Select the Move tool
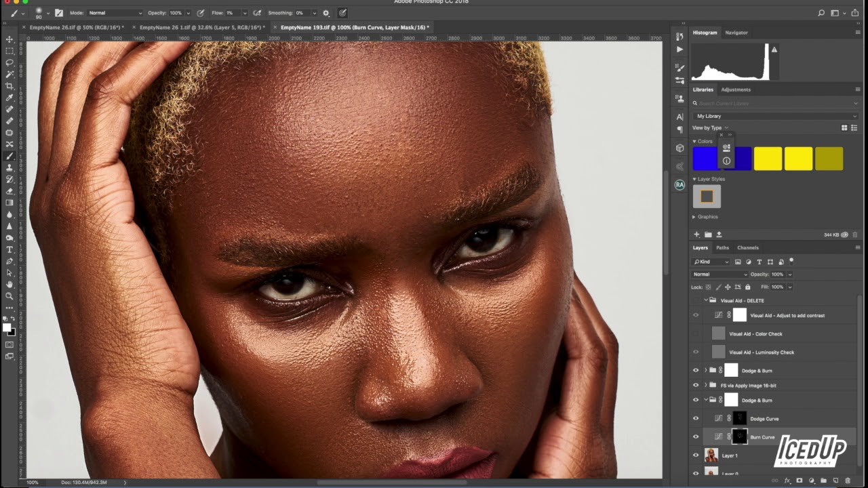 tap(9, 39)
